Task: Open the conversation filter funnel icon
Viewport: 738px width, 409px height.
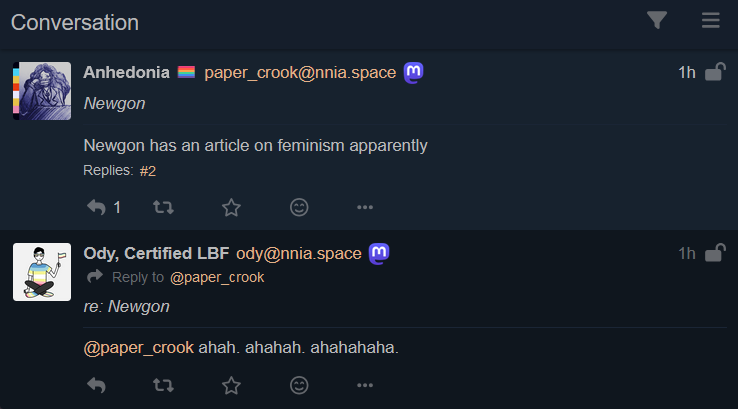Action: pos(657,20)
